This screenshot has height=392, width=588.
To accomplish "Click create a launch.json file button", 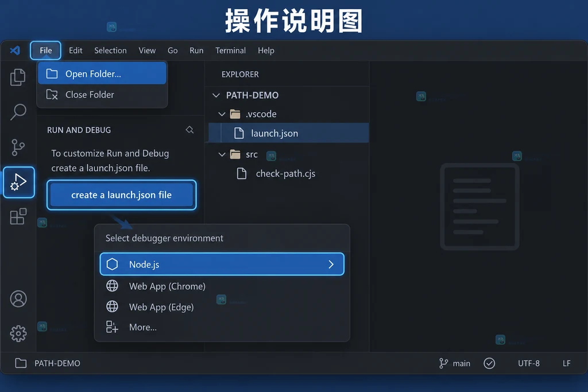I will 122,195.
